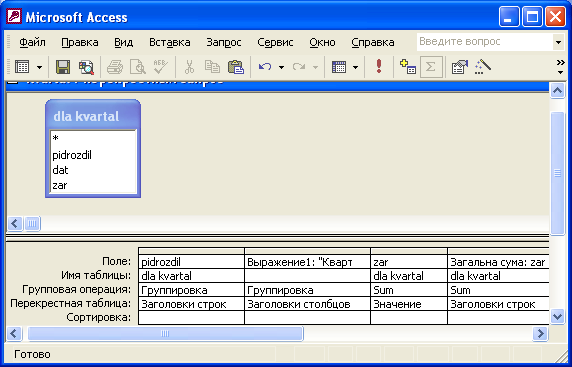Click the Print Preview icon

point(138,67)
